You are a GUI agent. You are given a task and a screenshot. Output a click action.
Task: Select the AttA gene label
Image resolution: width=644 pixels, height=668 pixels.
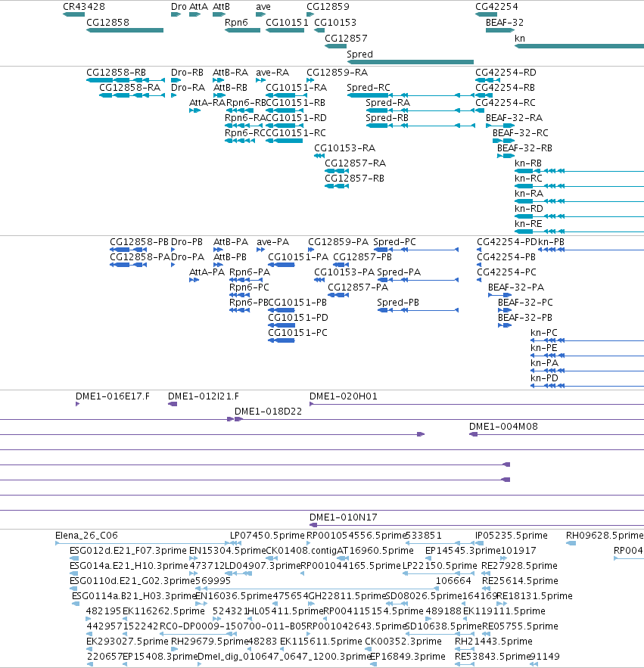pos(198,7)
